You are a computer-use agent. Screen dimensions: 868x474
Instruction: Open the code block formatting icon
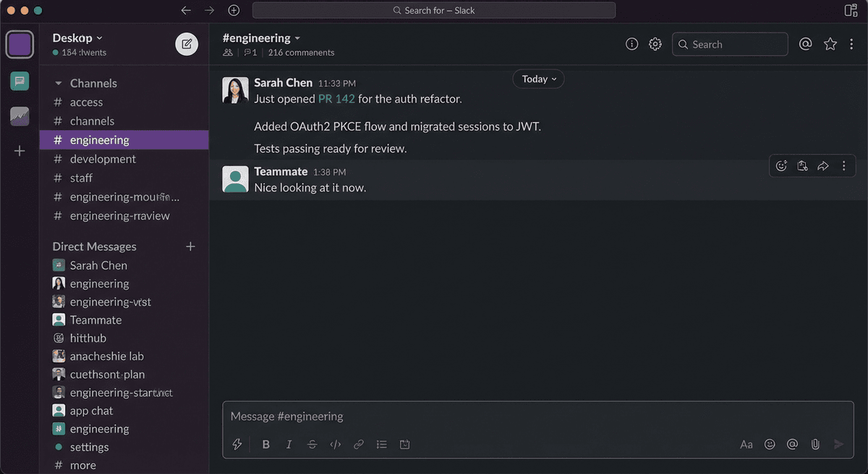coord(335,444)
